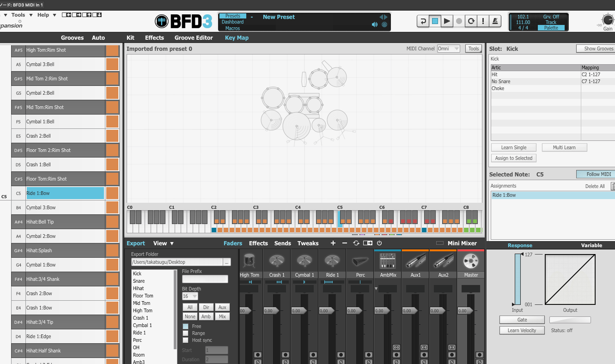Select the Crash 1 cymbal channel image
The image size is (615, 364).
(x=277, y=261)
